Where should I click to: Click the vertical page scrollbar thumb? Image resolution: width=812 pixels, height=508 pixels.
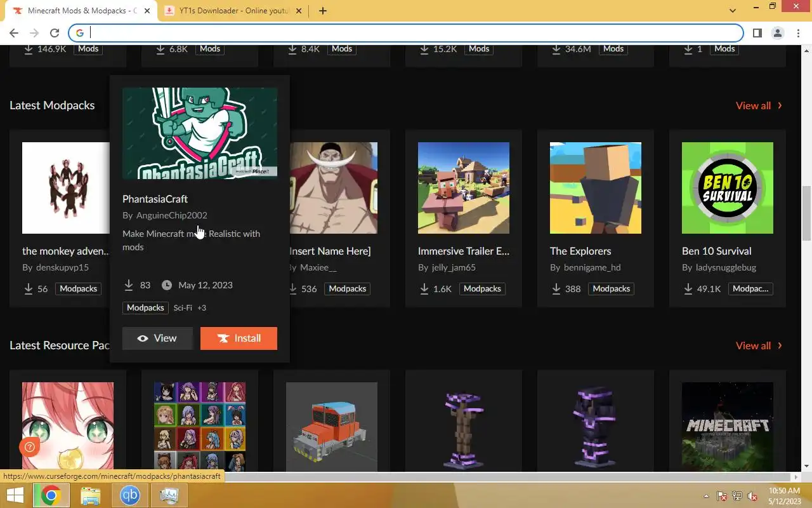(x=807, y=213)
